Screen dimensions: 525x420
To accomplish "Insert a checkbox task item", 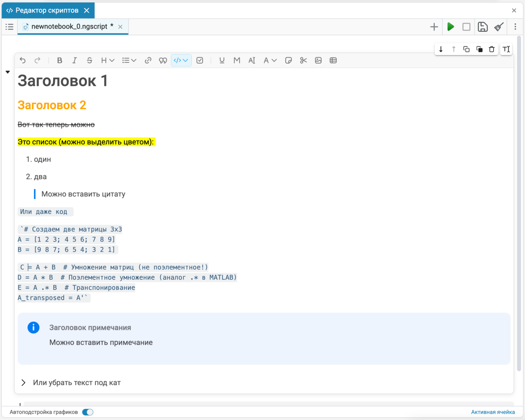I will tap(200, 60).
